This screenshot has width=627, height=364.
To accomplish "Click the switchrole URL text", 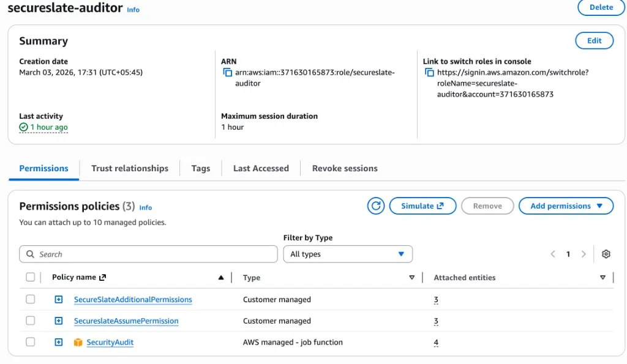I will 512,83.
